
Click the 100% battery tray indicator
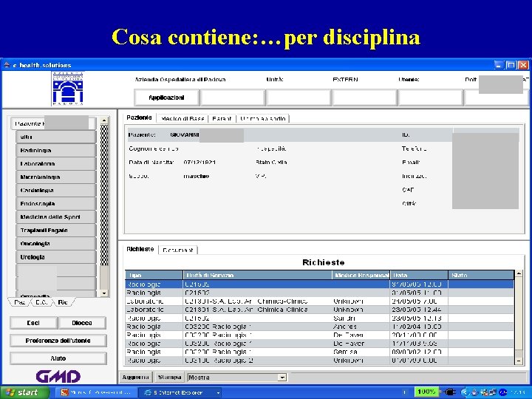tap(426, 392)
